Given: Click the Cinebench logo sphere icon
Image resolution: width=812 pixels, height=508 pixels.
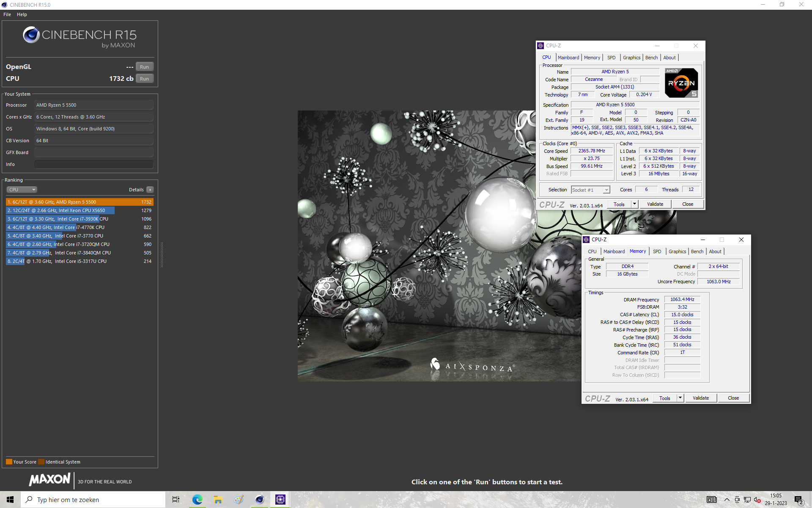Looking at the screenshot, I should coord(31,35).
